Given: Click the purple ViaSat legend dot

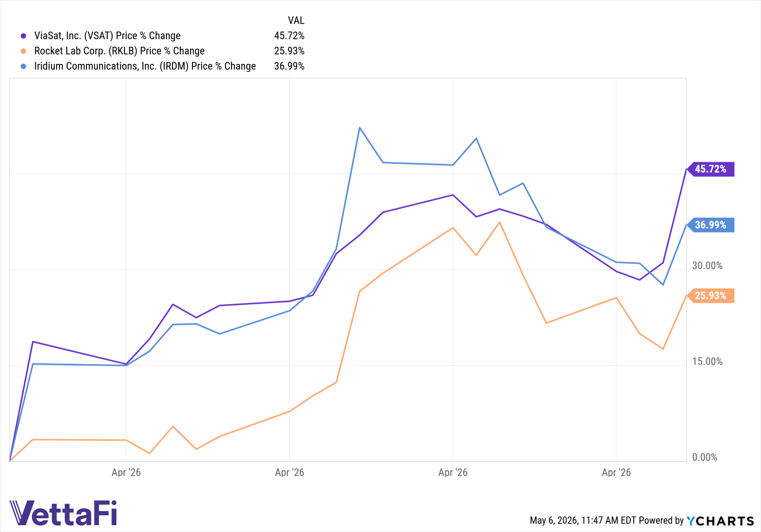Looking at the screenshot, I should point(24,36).
